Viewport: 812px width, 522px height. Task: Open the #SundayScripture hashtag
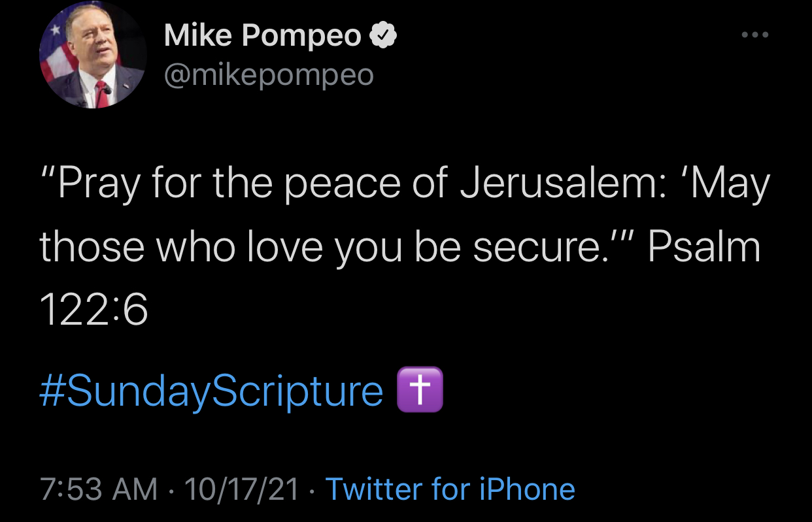pos(211,391)
